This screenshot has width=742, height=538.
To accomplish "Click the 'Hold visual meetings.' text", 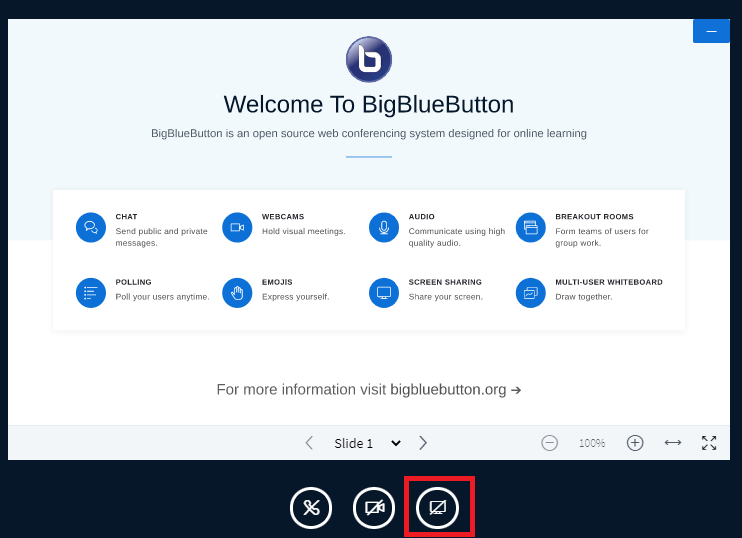I will click(304, 231).
